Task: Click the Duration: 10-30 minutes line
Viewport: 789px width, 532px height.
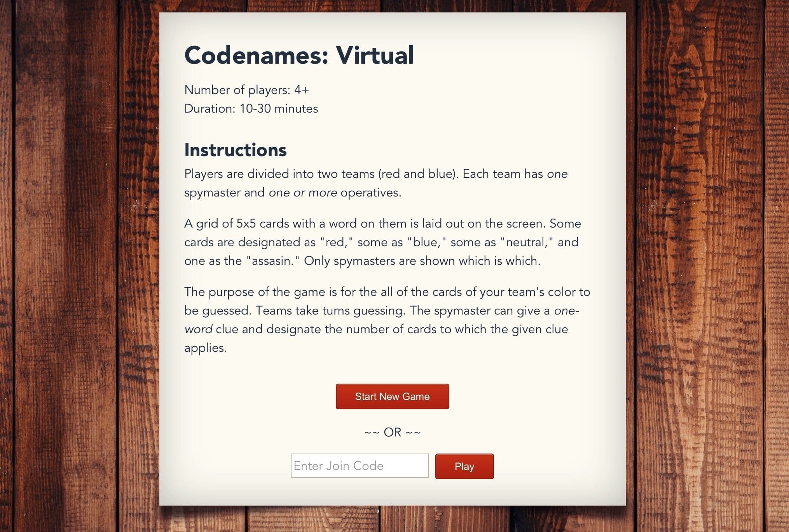Action: coord(251,109)
